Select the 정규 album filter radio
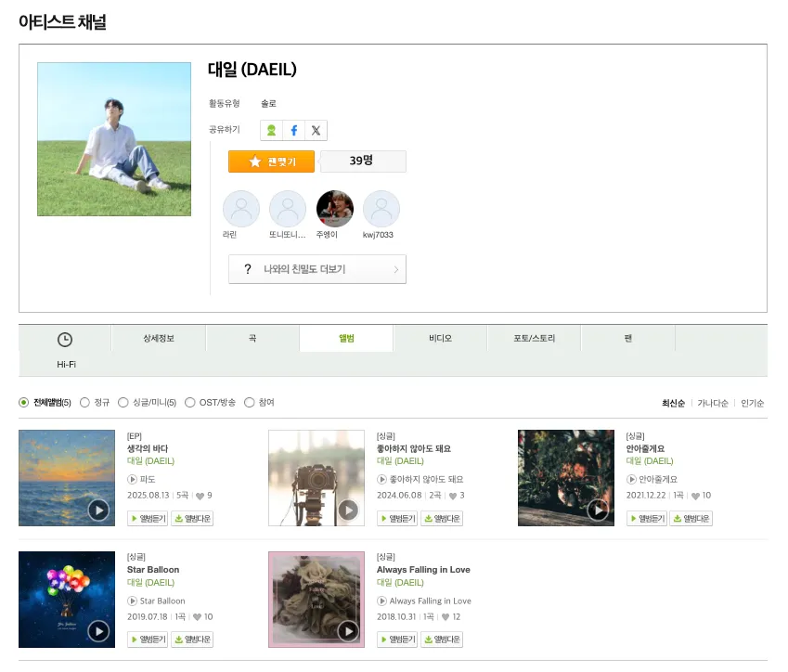Screen dimensions: 788x672 [x=85, y=403]
